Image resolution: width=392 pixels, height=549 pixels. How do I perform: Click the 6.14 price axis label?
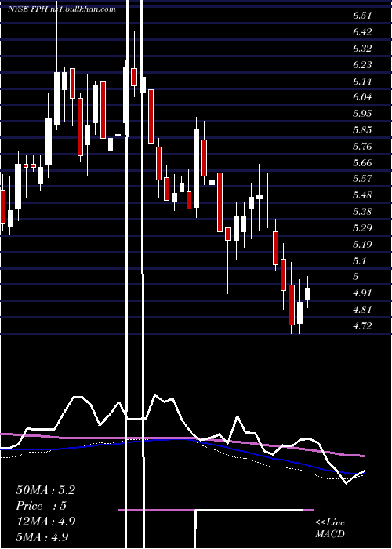pos(362,82)
